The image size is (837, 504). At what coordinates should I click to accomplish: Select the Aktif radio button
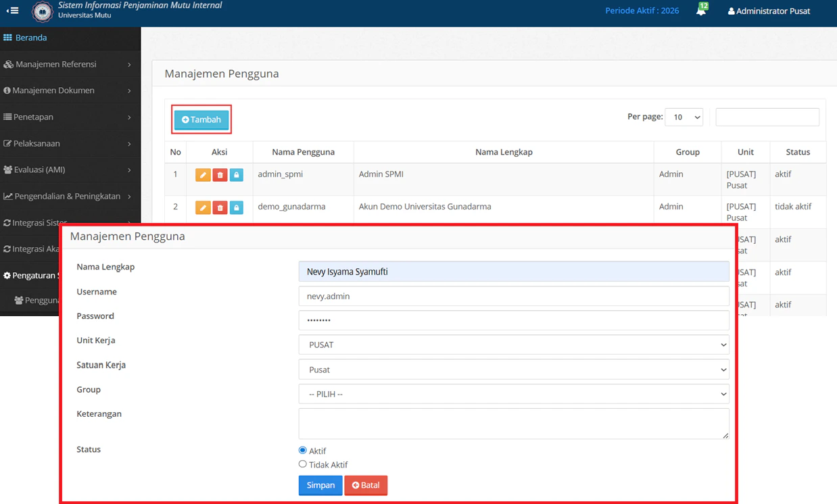pyautogui.click(x=302, y=450)
